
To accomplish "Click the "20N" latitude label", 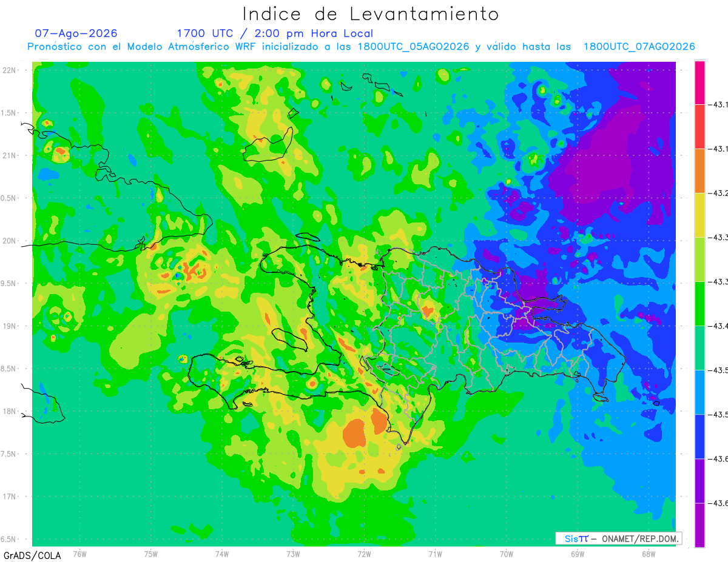I will pyautogui.click(x=9, y=241).
